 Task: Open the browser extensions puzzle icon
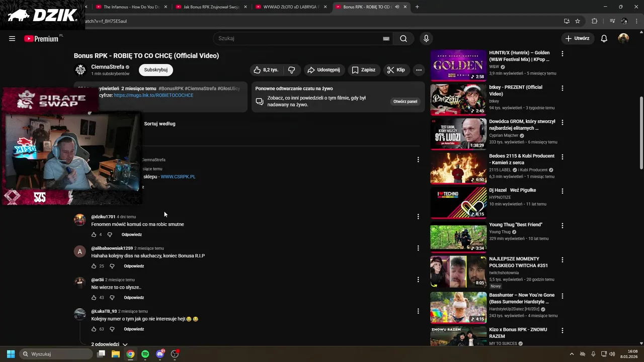tap(595, 21)
